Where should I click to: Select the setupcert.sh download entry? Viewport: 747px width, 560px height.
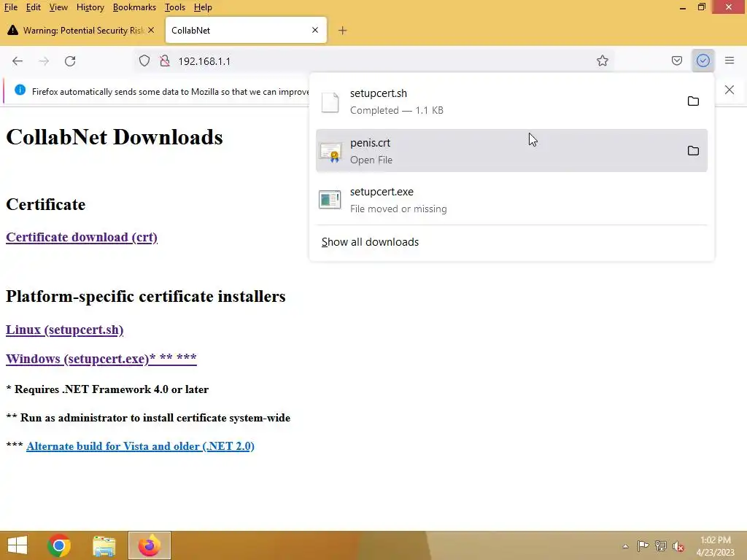(x=511, y=101)
